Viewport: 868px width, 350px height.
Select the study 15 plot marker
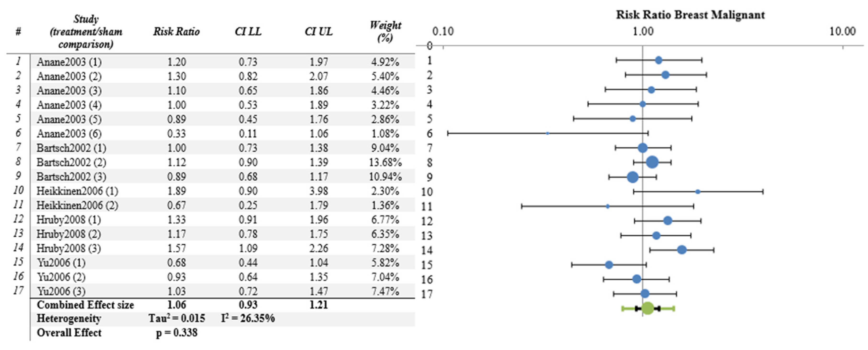click(x=609, y=265)
